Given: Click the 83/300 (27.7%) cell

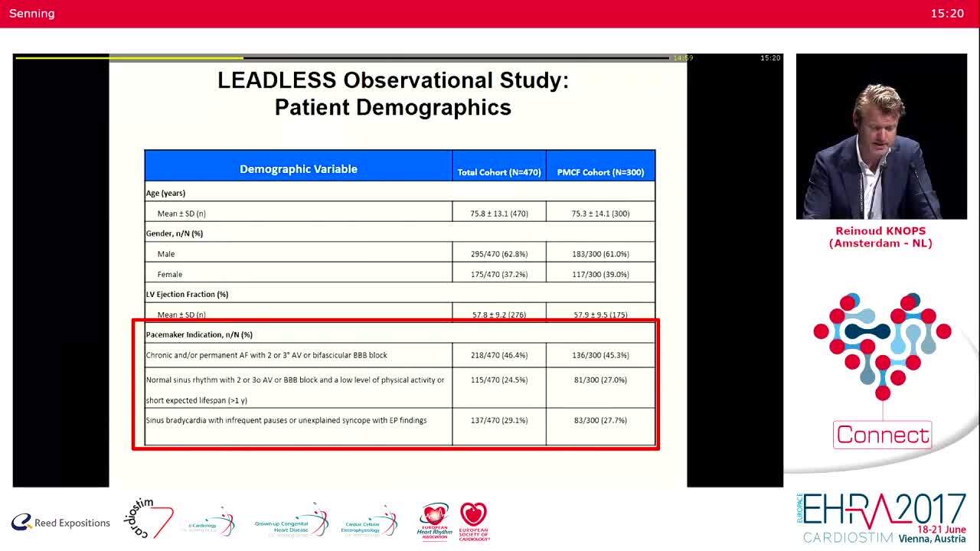Looking at the screenshot, I should tap(600, 420).
